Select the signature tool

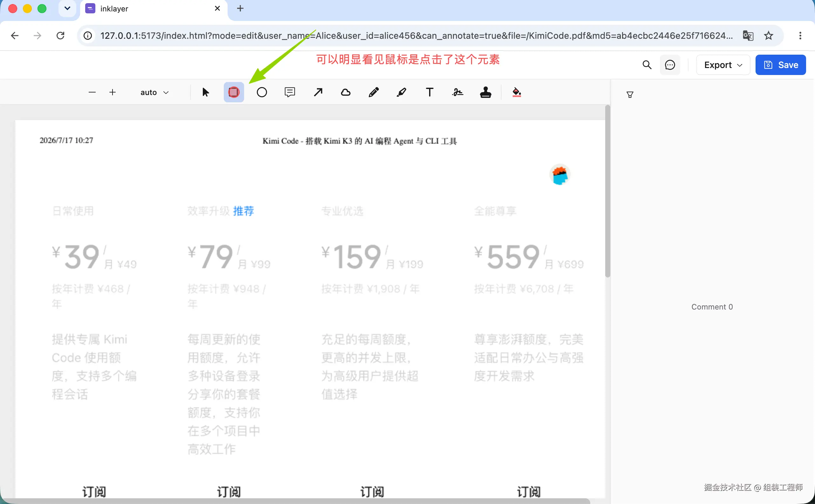[458, 92]
